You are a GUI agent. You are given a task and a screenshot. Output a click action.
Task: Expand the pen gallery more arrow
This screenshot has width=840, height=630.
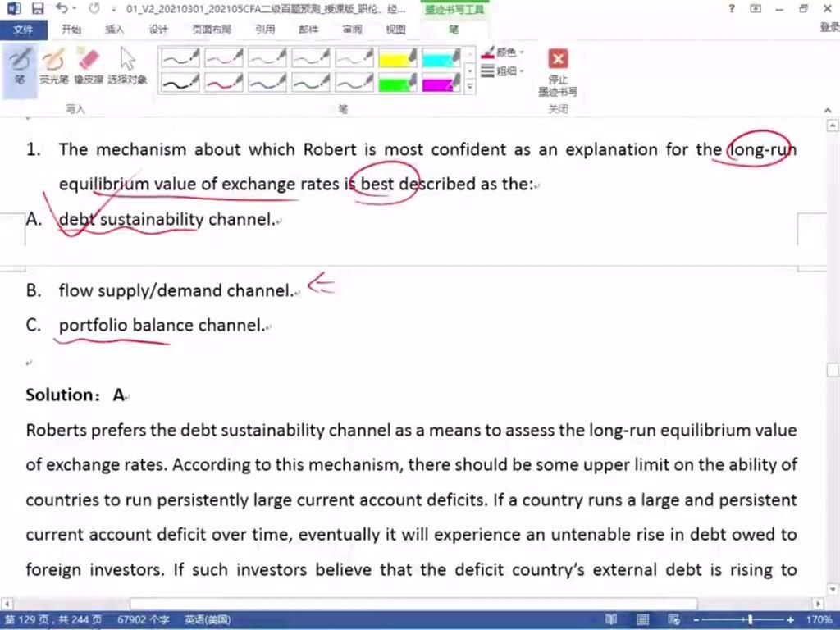tap(470, 86)
